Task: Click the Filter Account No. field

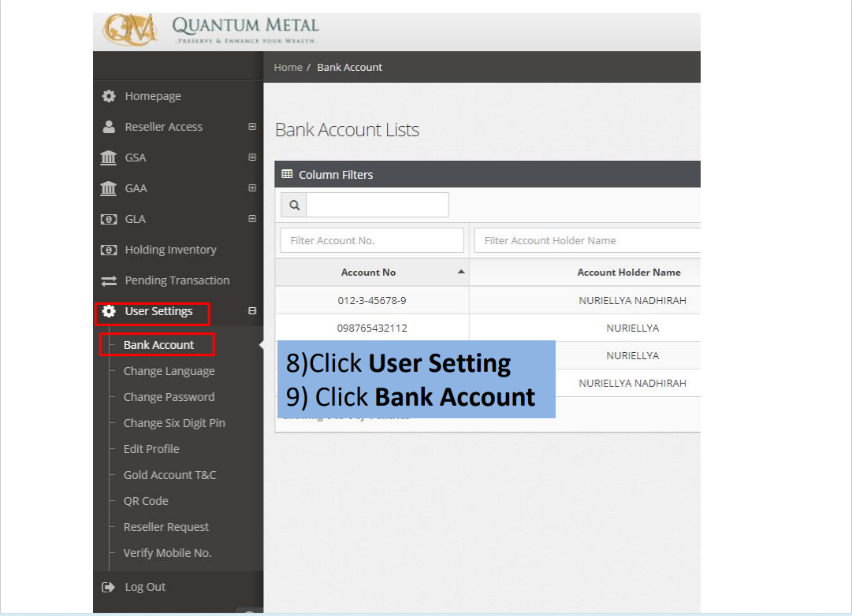Action: (x=371, y=240)
